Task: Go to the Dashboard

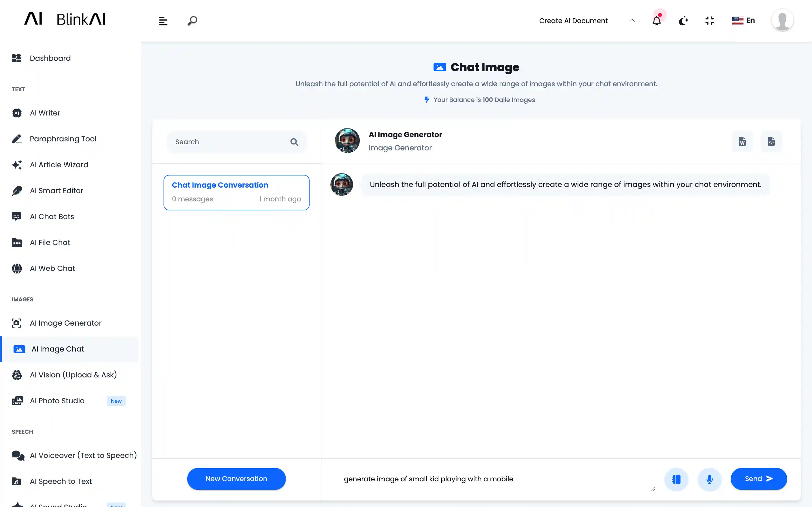Action: click(x=50, y=58)
